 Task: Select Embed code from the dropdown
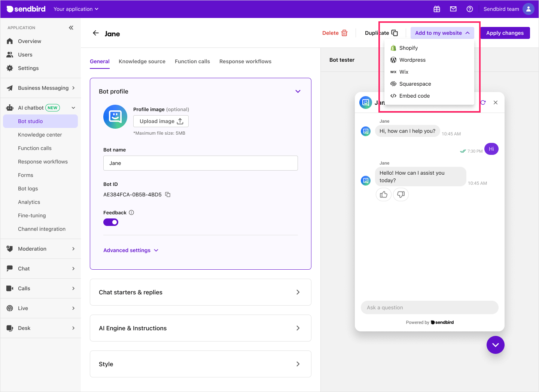click(x=429, y=96)
